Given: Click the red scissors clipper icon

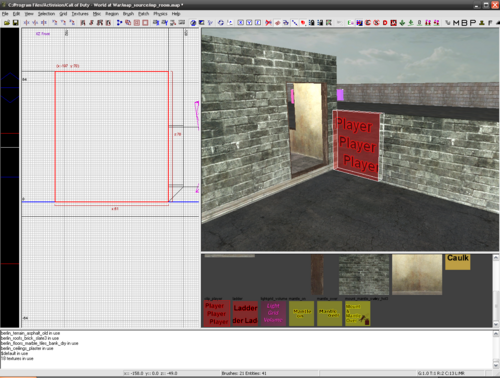Looking at the screenshot, I should point(268,23).
